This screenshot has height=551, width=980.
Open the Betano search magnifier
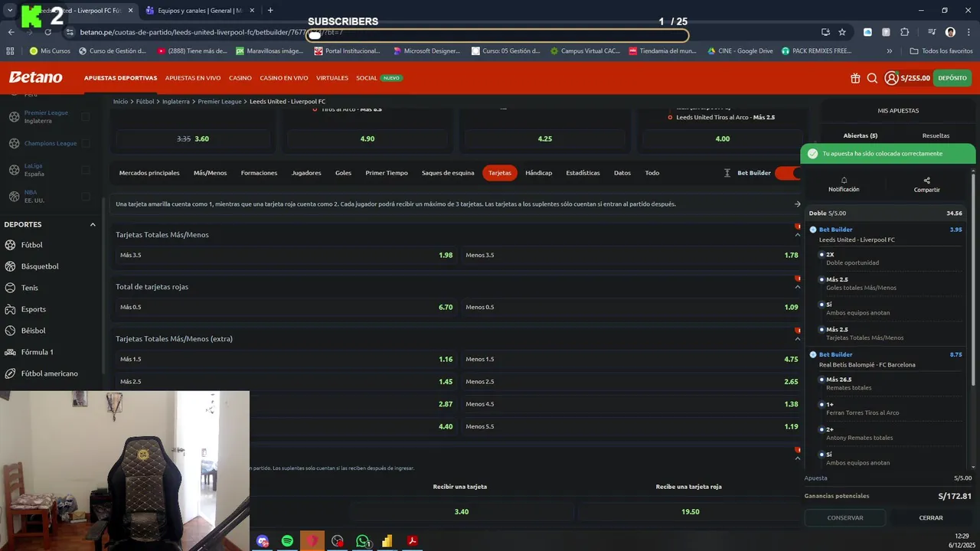pos(872,78)
